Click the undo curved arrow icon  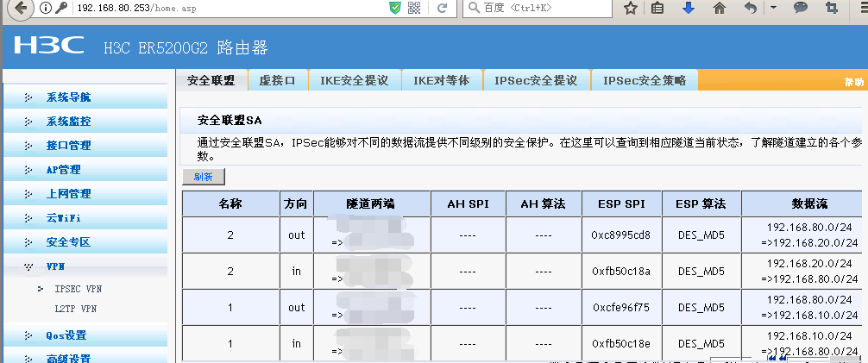[752, 8]
